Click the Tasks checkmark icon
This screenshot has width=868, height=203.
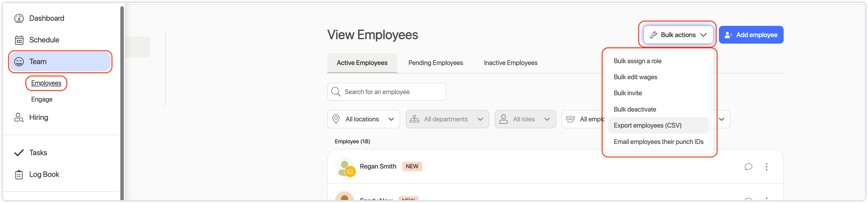tap(19, 153)
